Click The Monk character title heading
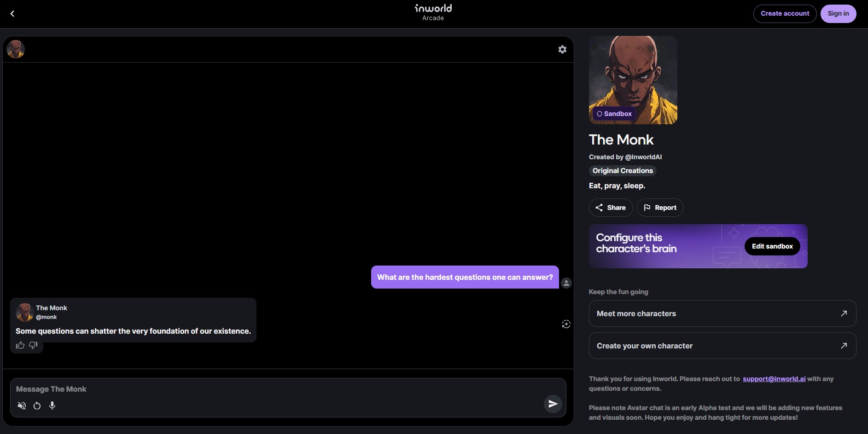 pyautogui.click(x=621, y=139)
